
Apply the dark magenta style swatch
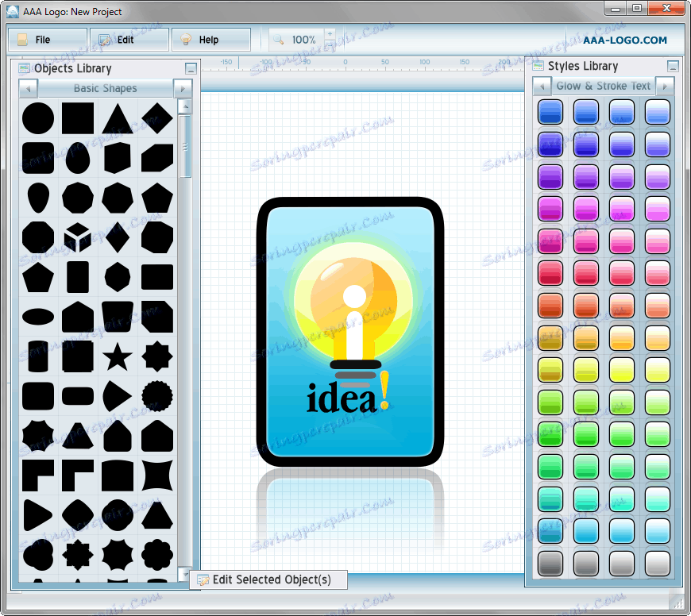pos(550,209)
